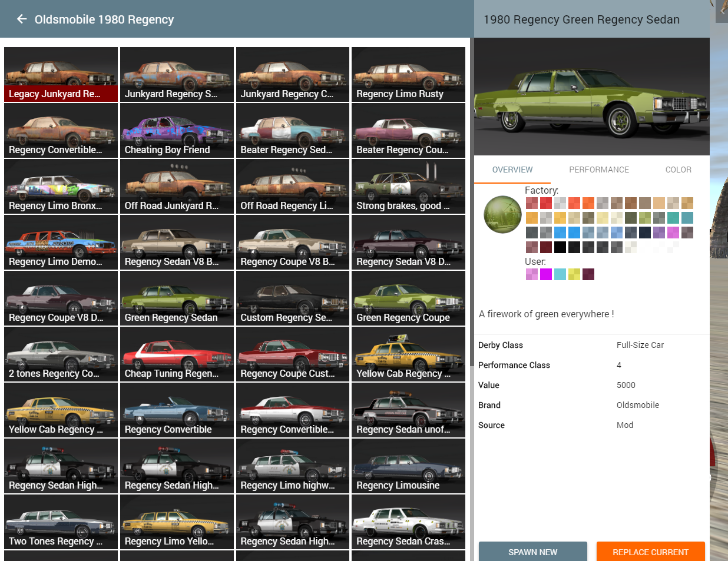Screen dimensions: 728x561
Task: Click the Replace Current button
Action: pyautogui.click(x=650, y=552)
